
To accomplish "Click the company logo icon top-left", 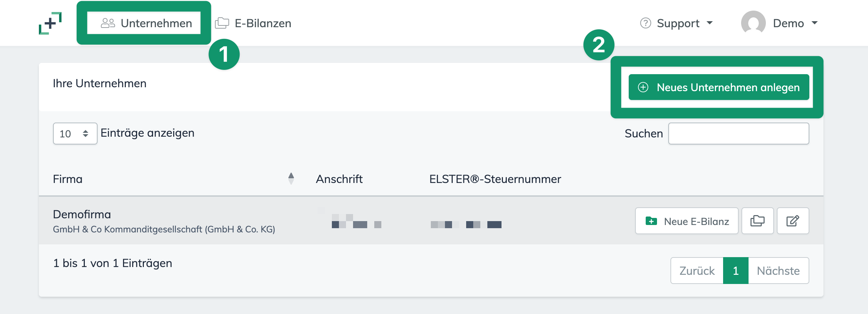I will pyautogui.click(x=49, y=22).
